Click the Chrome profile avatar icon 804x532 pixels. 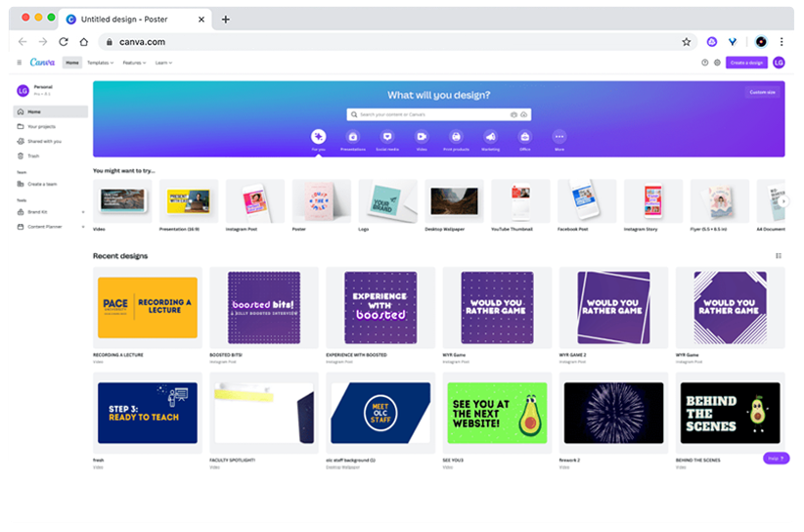click(x=761, y=42)
